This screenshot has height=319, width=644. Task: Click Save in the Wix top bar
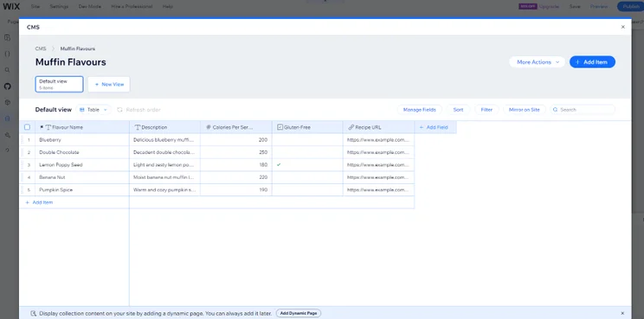[x=575, y=7]
